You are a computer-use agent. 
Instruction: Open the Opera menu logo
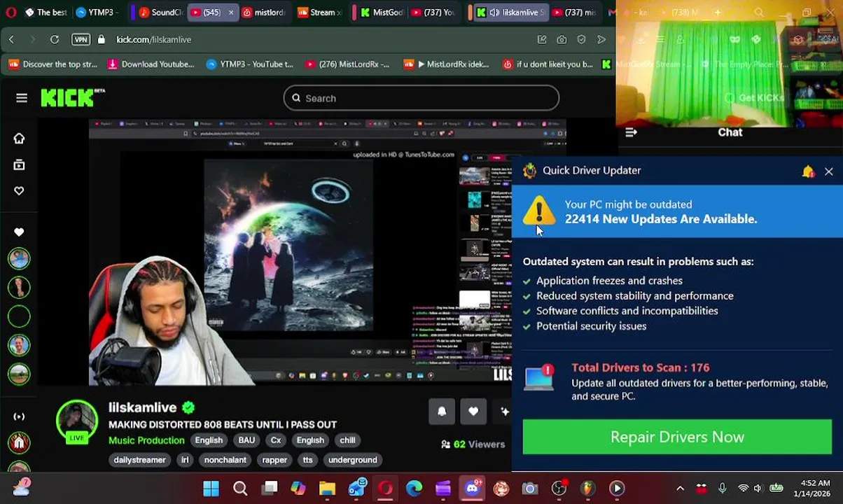tap(11, 13)
